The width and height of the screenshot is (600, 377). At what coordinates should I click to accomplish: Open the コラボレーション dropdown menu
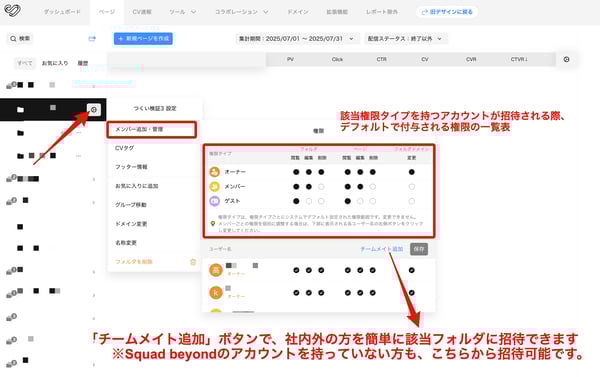(241, 12)
